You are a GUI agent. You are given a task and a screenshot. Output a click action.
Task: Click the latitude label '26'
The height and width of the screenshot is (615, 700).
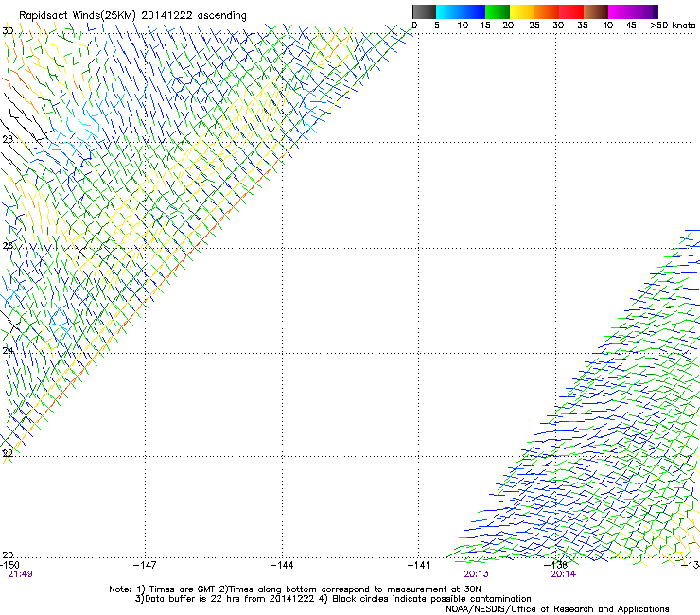coord(8,246)
